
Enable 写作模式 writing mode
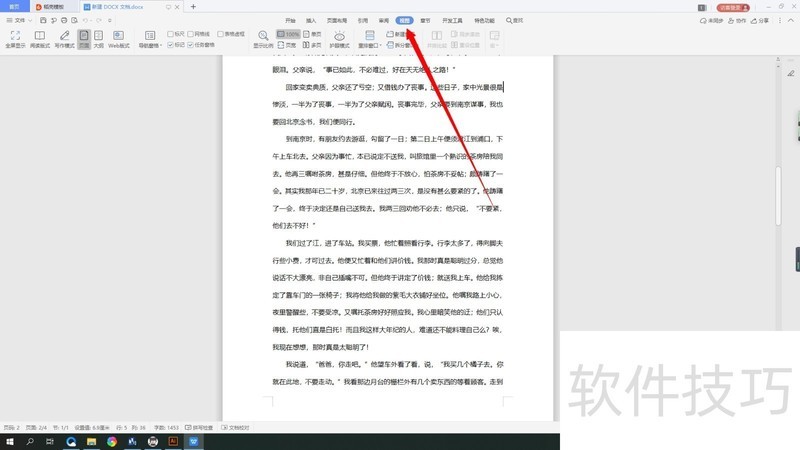coord(64,39)
